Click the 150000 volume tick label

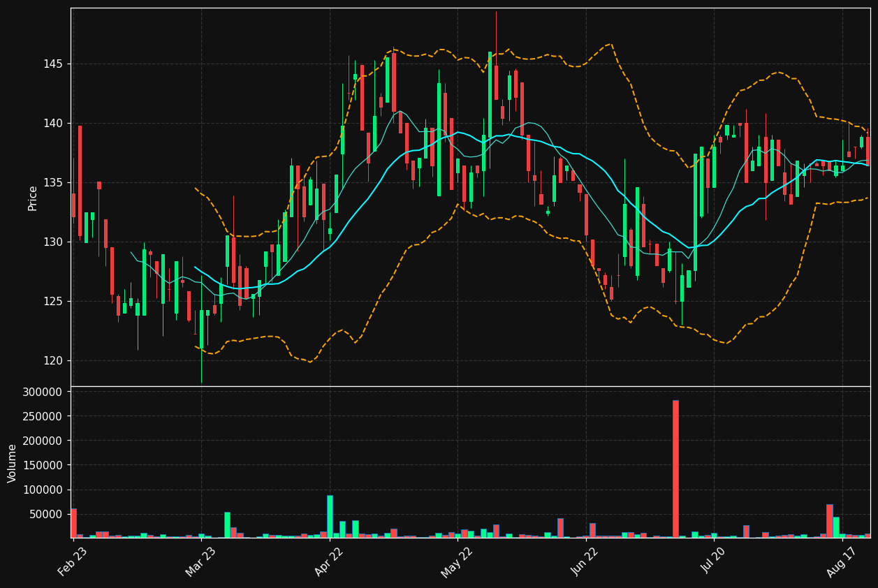[x=43, y=466]
